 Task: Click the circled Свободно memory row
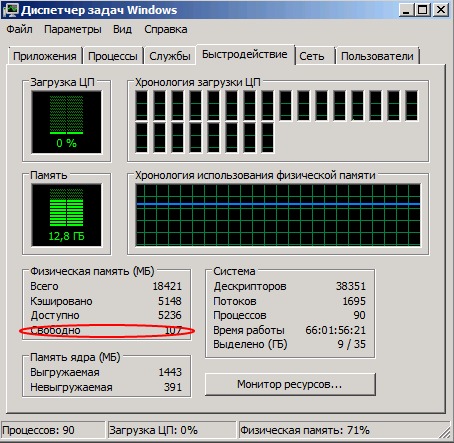[x=106, y=330]
